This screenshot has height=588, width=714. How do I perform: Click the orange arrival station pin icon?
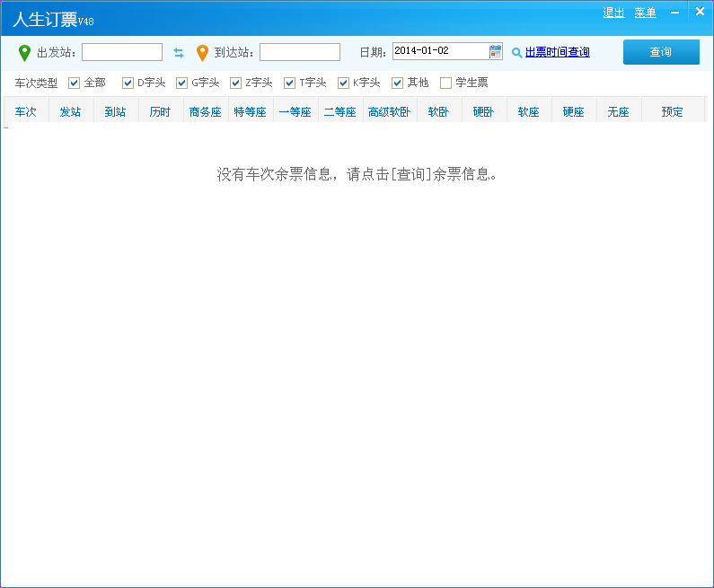pos(202,53)
